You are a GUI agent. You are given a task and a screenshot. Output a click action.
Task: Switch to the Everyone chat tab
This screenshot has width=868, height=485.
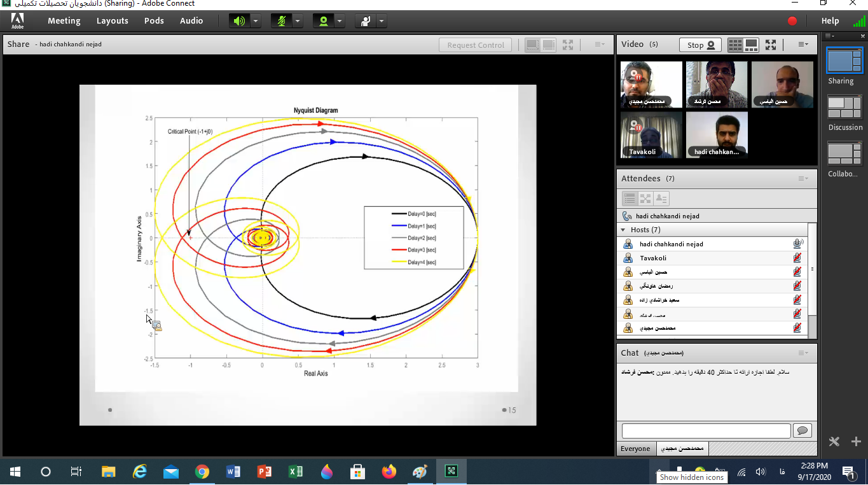click(635, 449)
